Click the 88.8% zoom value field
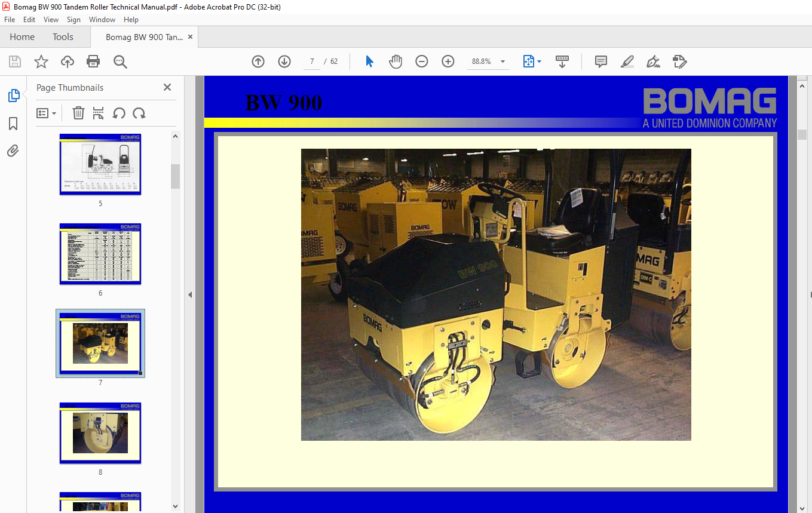 click(482, 62)
